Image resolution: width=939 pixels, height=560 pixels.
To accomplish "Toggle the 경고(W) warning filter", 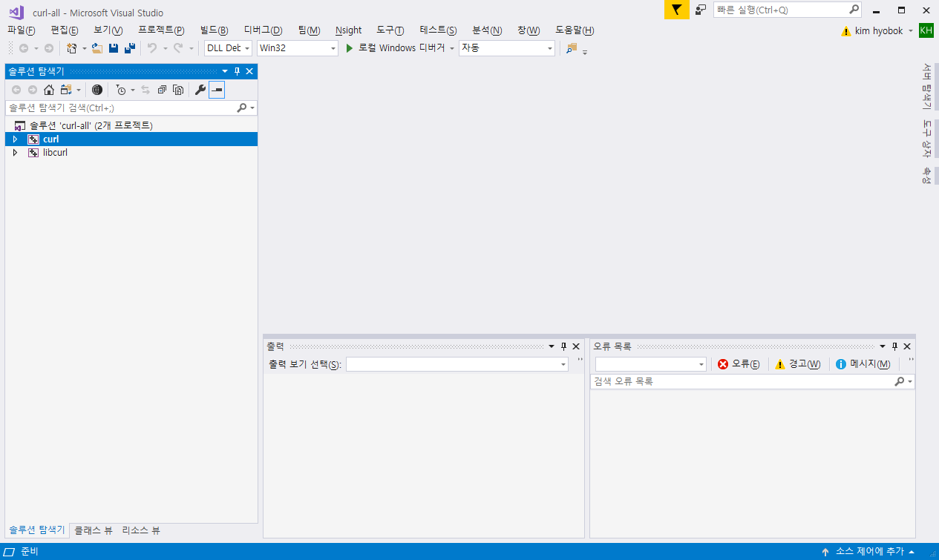I will tap(798, 364).
